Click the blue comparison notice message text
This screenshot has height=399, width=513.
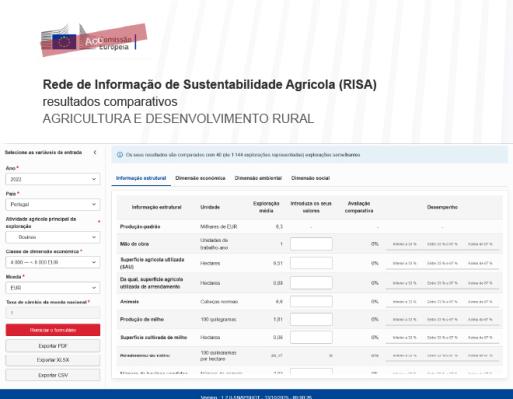tap(243, 155)
